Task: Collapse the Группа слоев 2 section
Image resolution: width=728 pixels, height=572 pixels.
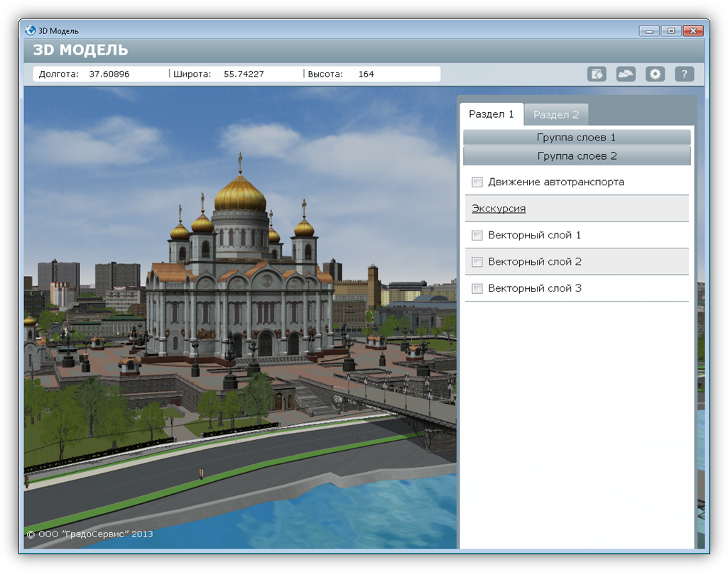Action: 577,155
